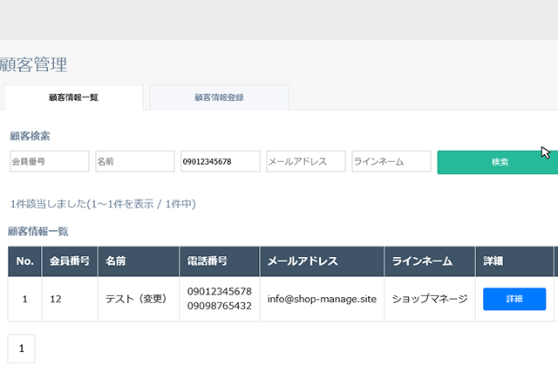The height and width of the screenshot is (392, 558).
Task: Select the email info@shop-manage.site cell
Action: coord(322,299)
